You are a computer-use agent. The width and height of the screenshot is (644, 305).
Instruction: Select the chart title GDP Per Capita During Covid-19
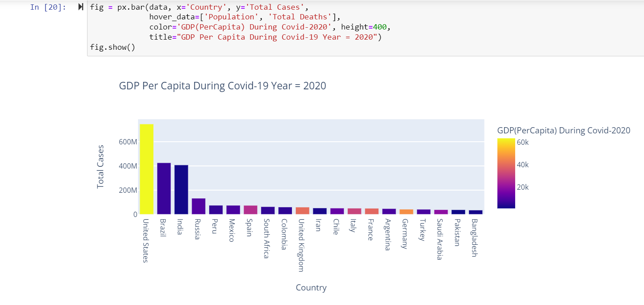(222, 85)
